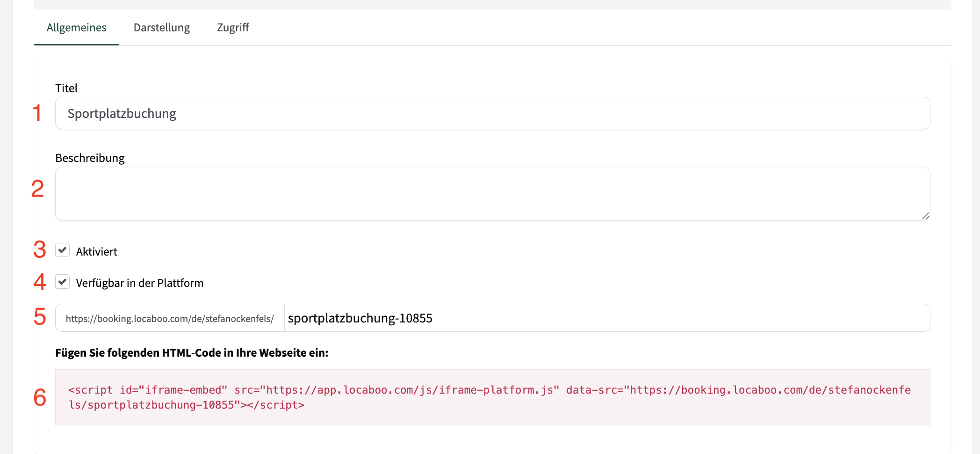Click the Titel field label
The height and width of the screenshot is (454, 980).
[x=66, y=88]
